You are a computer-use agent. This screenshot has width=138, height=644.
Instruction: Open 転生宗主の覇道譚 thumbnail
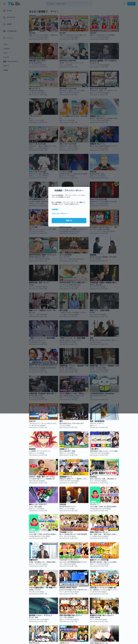pyautogui.click(x=104, y=51)
